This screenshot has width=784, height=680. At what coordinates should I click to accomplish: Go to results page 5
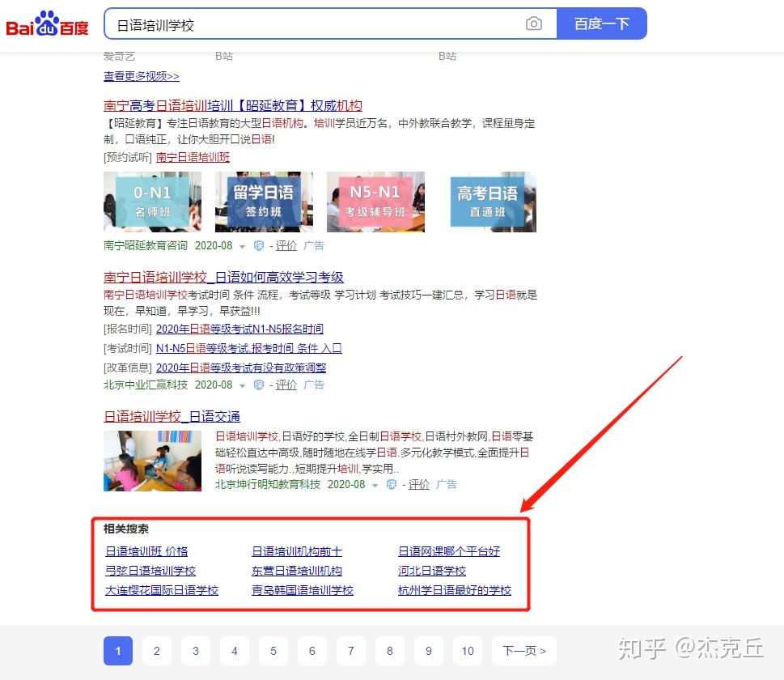273,651
